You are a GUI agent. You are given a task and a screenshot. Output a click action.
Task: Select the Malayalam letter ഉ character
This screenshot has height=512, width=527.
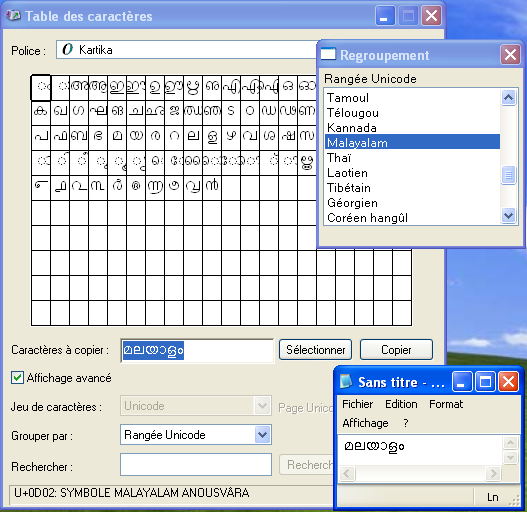[x=155, y=88]
